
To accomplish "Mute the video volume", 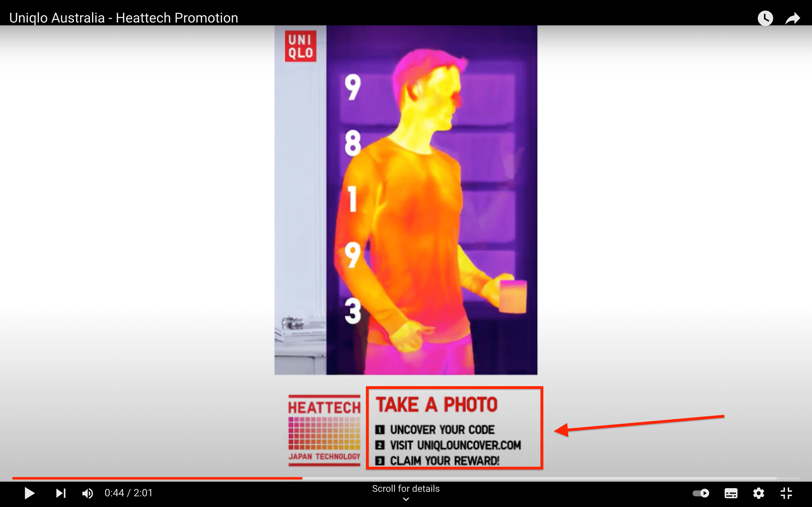I will click(88, 493).
